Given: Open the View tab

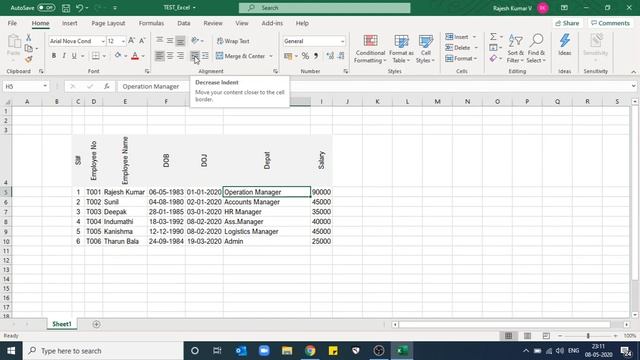Looking at the screenshot, I should coord(242,23).
